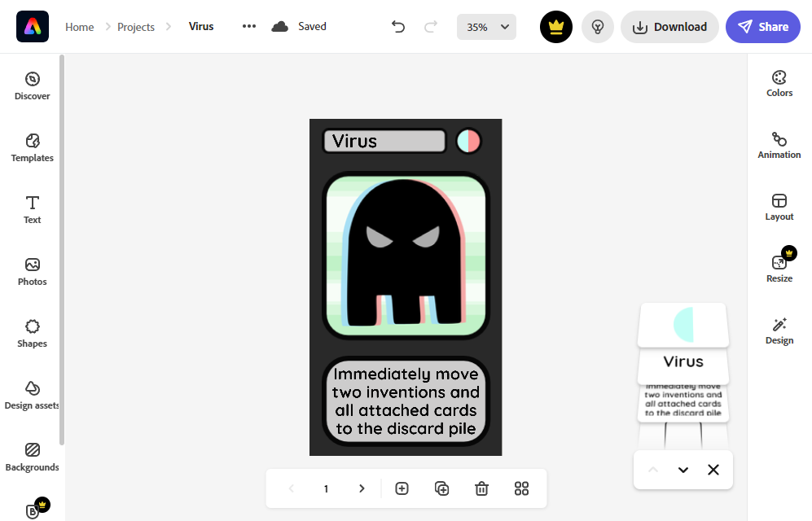Viewport: 812px width, 521px height.
Task: Go to Projects breadcrumb
Action: click(136, 27)
